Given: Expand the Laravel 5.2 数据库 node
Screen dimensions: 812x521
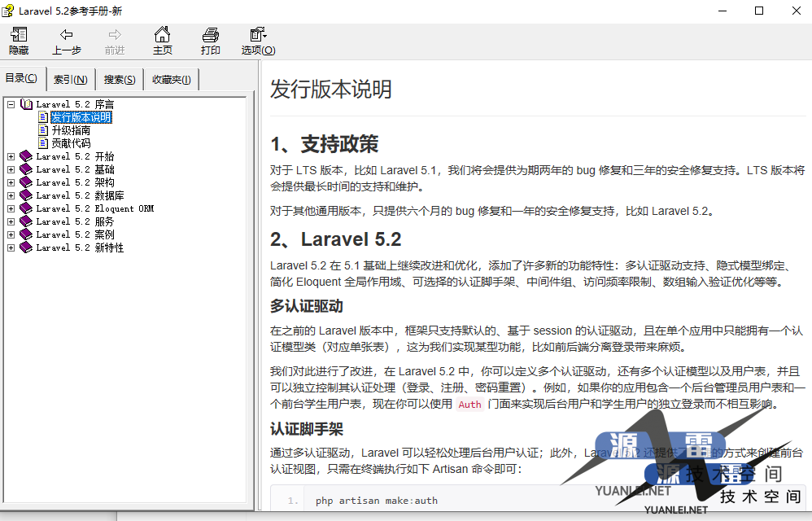Looking at the screenshot, I should click(x=11, y=195).
